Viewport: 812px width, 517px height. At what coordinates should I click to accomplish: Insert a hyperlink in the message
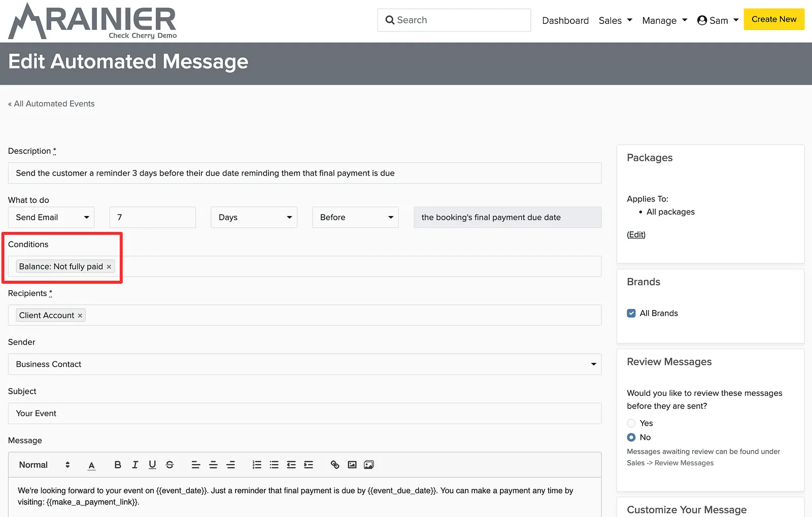[x=335, y=465]
